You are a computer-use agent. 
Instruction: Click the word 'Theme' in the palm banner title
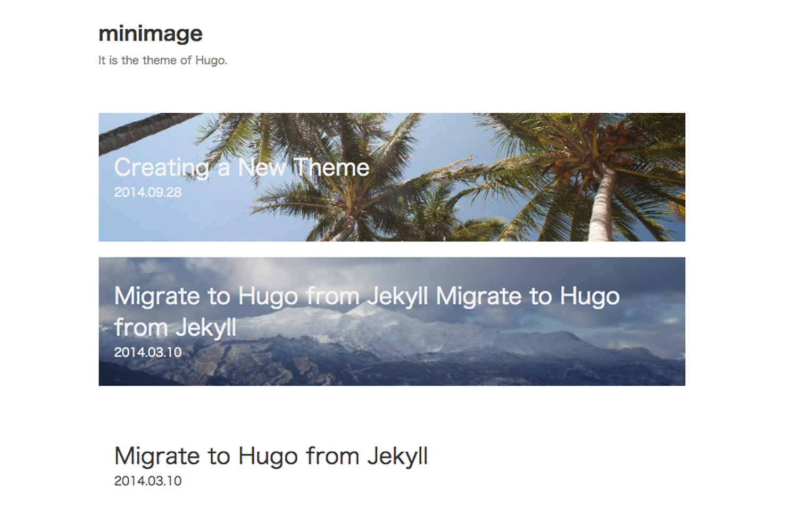click(x=331, y=168)
